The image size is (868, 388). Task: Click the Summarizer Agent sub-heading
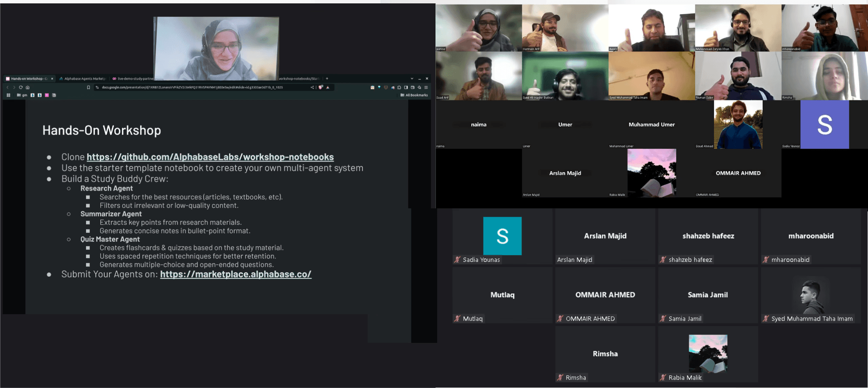(x=111, y=214)
